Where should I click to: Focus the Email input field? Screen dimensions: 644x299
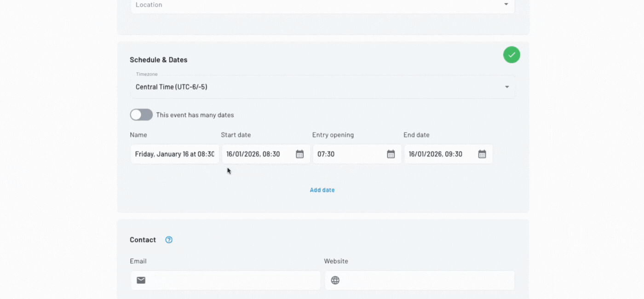coord(232,280)
